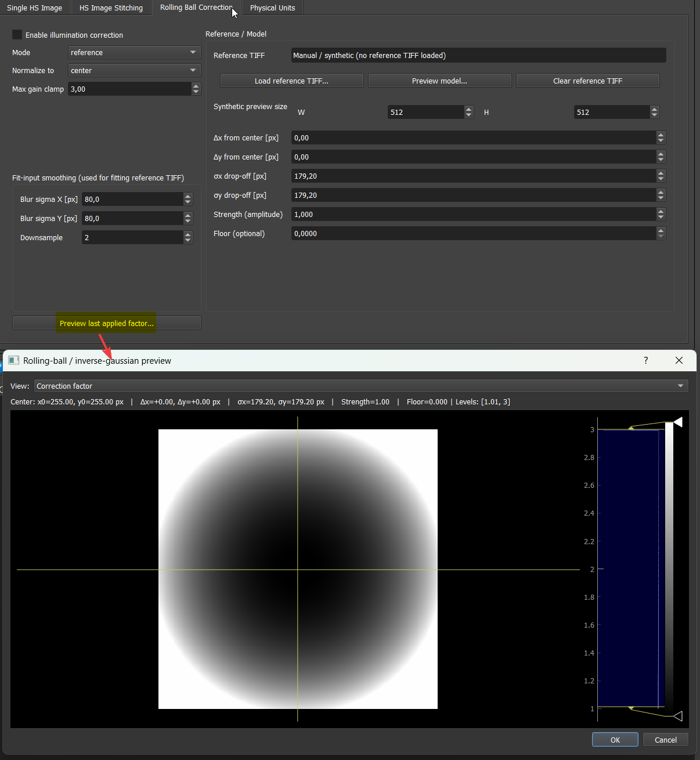700x760 pixels.
Task: Decrease Δy from center value
Action: coord(661,160)
